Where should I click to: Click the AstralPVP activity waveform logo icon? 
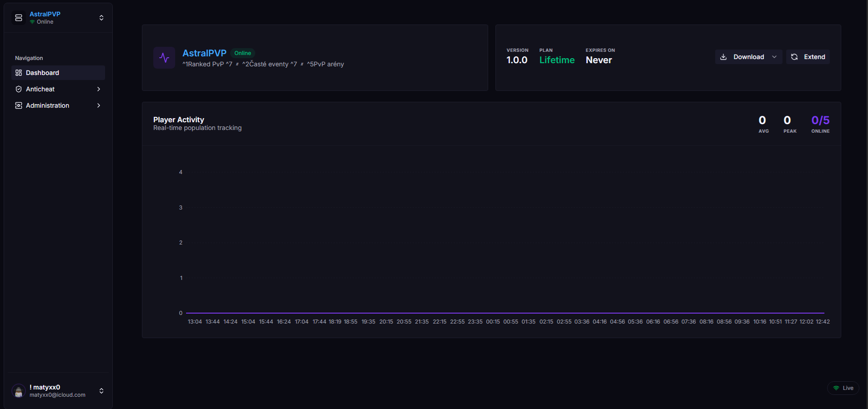(x=164, y=58)
